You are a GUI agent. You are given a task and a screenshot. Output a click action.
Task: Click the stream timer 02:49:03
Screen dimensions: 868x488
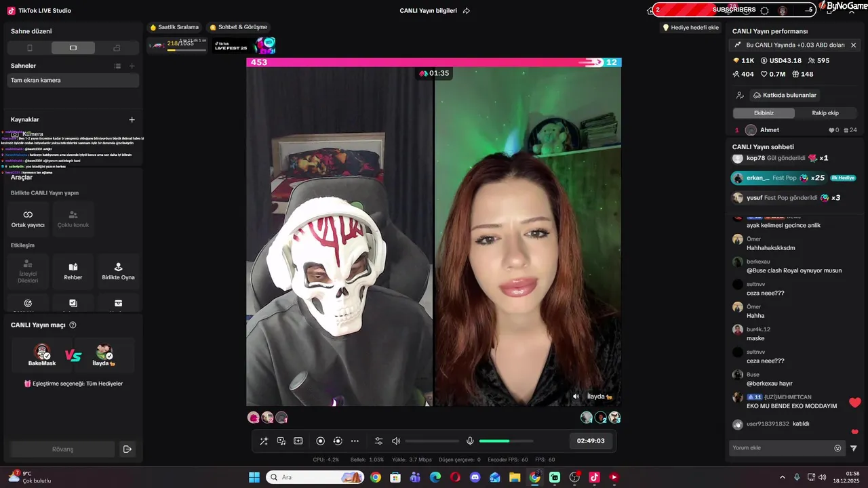click(x=591, y=441)
